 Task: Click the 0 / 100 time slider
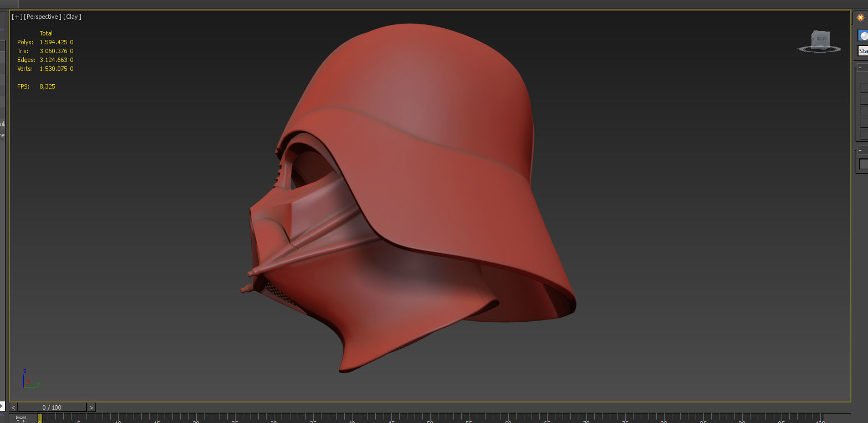(52, 407)
